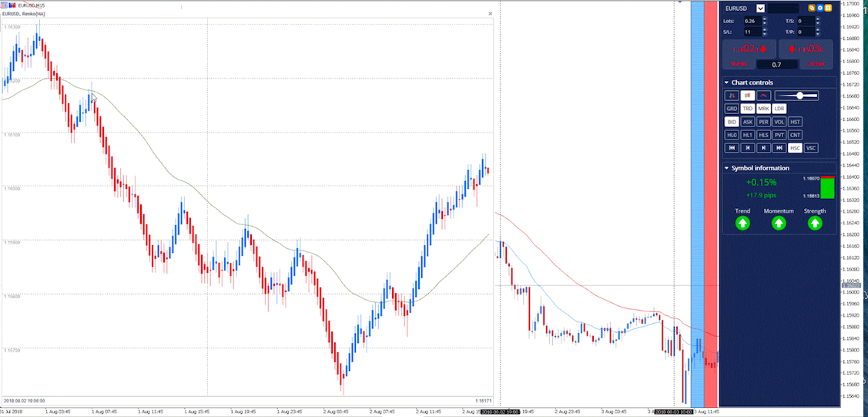Decrease Lots with the down stepper
The image size is (868, 417).
coord(765,23)
